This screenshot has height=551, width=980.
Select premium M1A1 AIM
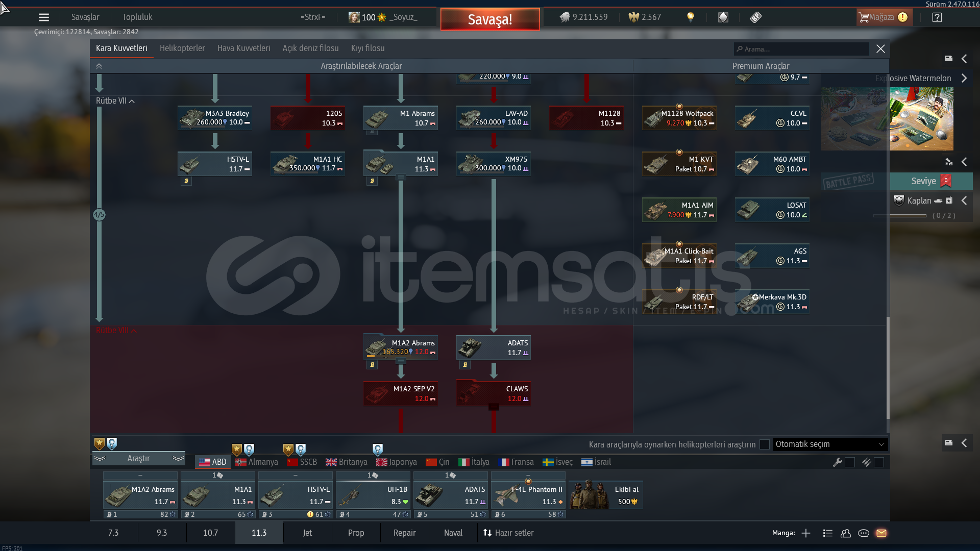(x=679, y=210)
